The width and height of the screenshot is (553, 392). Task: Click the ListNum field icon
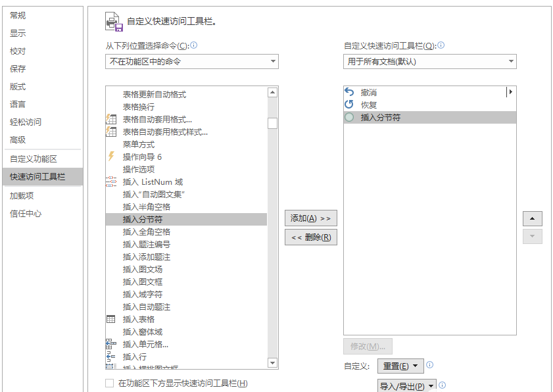(x=111, y=182)
